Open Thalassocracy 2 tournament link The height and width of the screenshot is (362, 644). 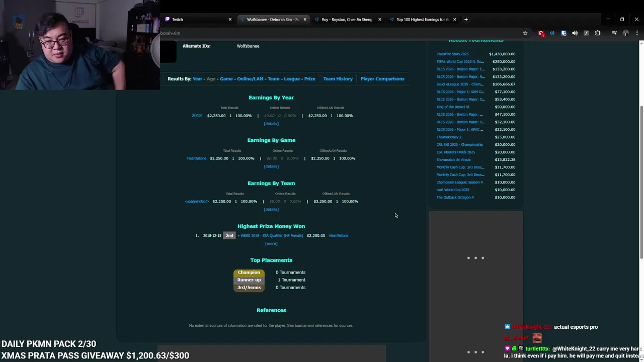click(x=449, y=137)
